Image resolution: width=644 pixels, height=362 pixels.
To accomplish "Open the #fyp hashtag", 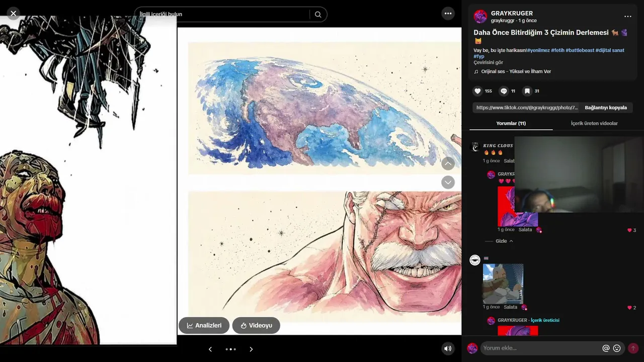I will (x=479, y=56).
